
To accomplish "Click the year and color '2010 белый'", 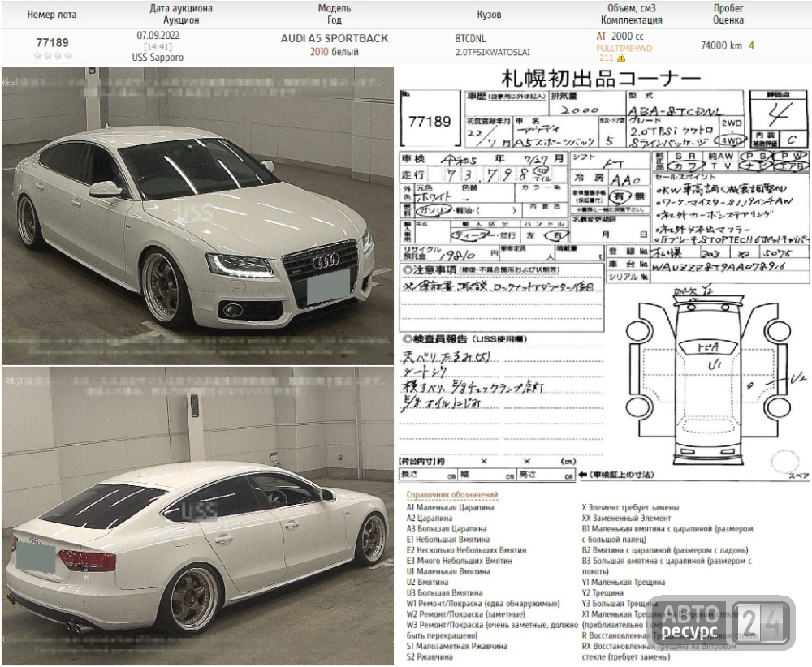I will [x=334, y=52].
